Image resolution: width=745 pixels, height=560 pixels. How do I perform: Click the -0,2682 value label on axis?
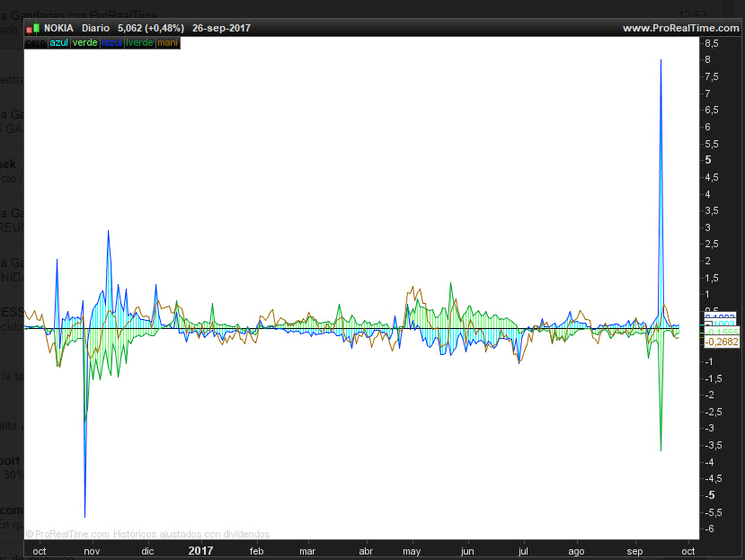point(722,342)
